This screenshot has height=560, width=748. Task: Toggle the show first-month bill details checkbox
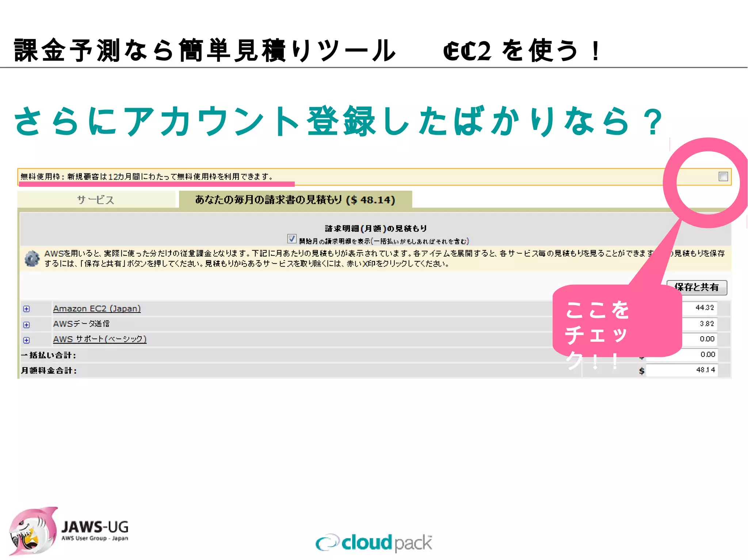tap(291, 239)
